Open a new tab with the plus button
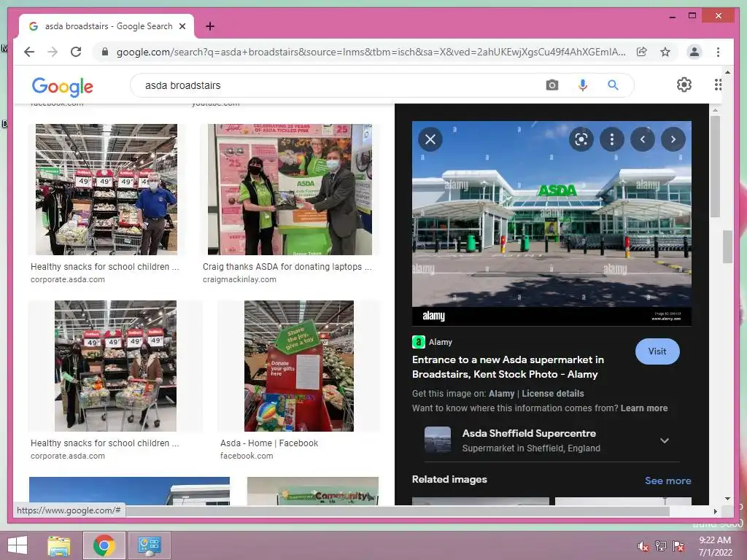 (209, 26)
